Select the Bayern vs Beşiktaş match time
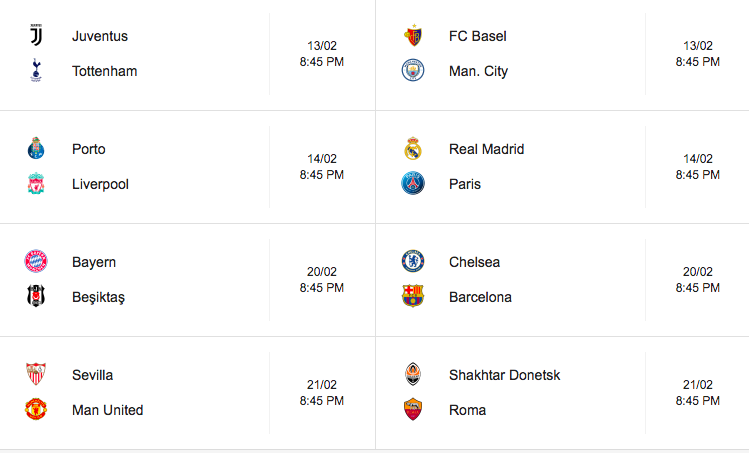This screenshot has height=453, width=749. pos(322,288)
